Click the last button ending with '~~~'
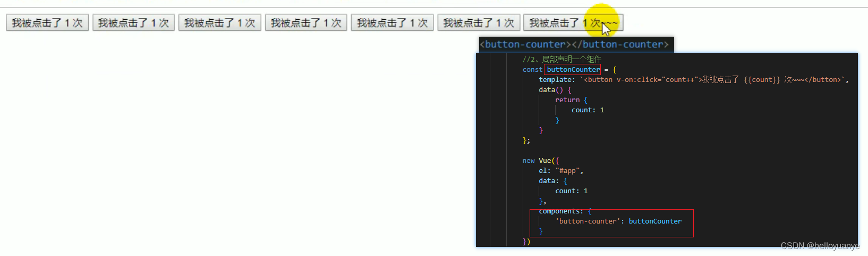 pos(573,23)
